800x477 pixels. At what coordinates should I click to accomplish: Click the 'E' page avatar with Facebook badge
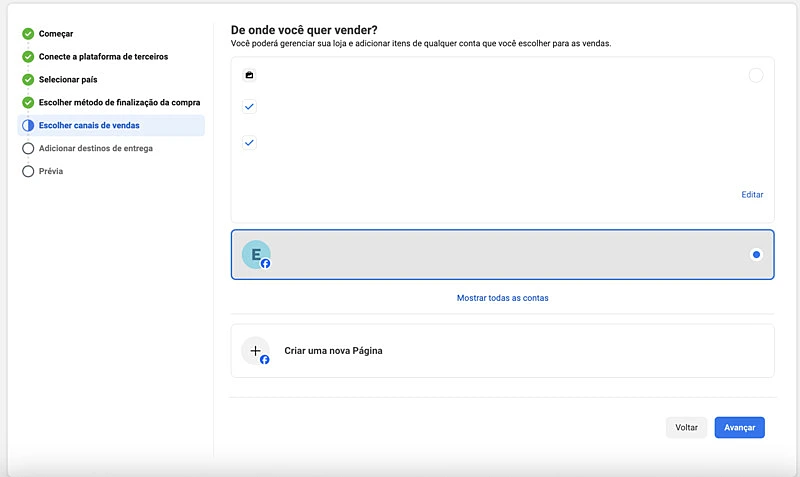(x=256, y=255)
